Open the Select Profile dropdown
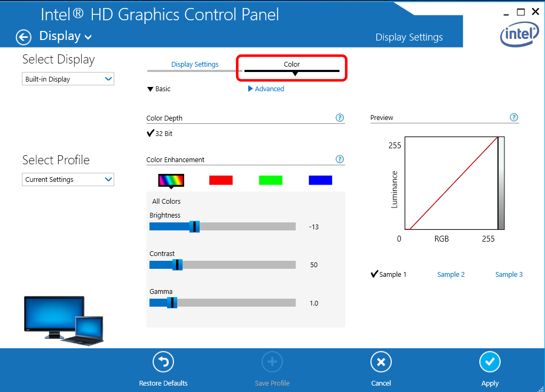The image size is (545, 392). click(68, 180)
